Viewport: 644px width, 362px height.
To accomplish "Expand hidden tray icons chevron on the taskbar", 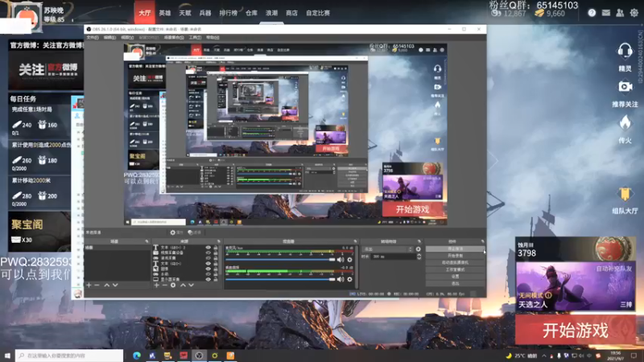I will 544,356.
